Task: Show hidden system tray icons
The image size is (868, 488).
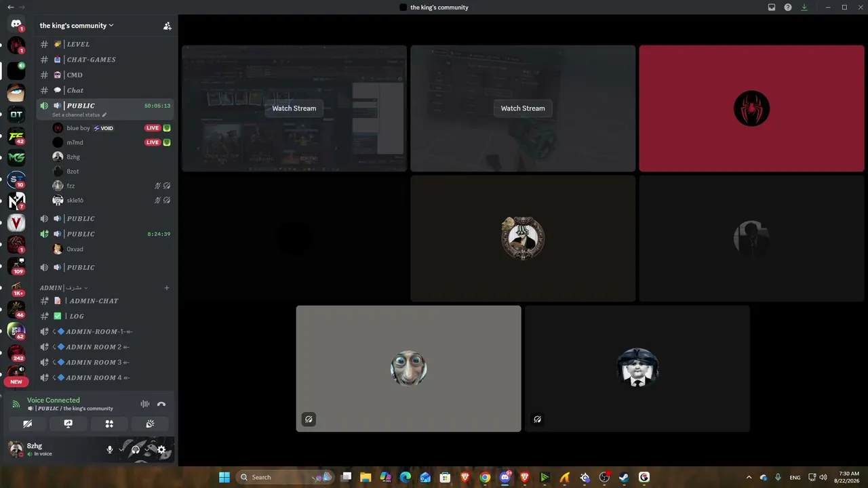Action: tap(749, 477)
